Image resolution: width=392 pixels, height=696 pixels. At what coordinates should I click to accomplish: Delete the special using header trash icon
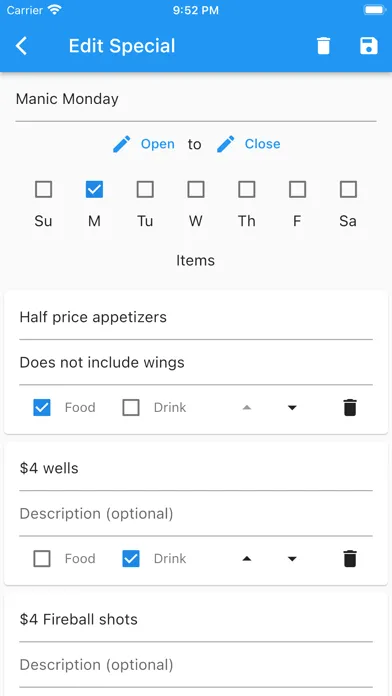click(324, 46)
